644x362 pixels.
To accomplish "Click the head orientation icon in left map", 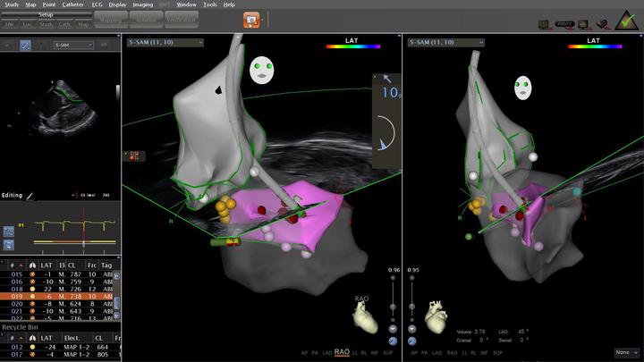I will click(261, 68).
